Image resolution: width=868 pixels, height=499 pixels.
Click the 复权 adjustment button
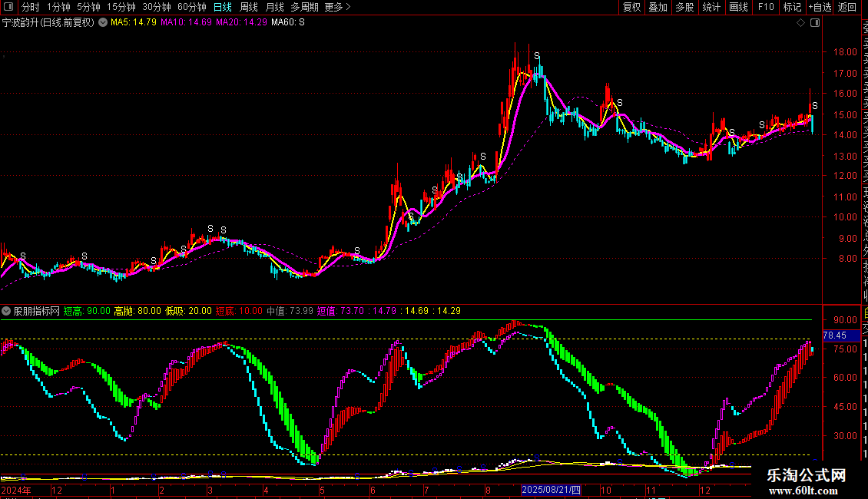click(631, 7)
